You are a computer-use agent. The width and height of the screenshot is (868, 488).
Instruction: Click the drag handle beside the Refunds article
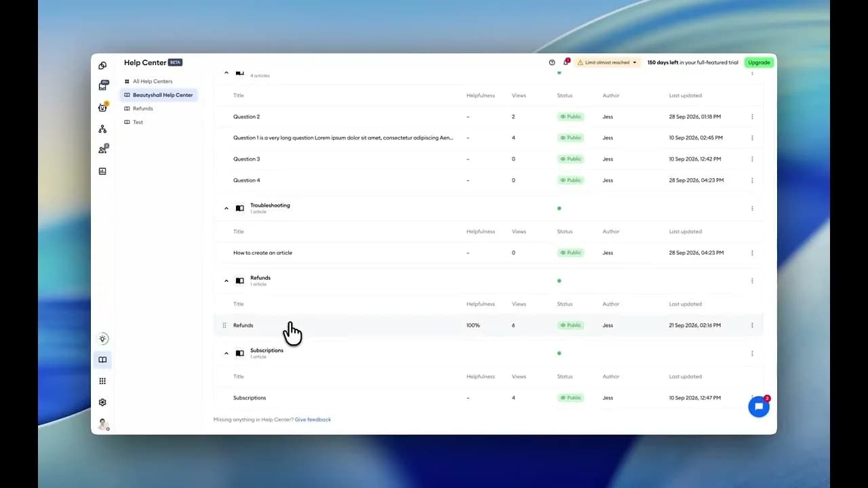224,325
